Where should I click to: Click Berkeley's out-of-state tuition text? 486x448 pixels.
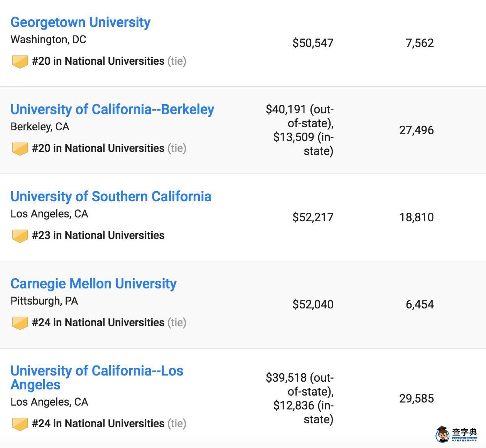coord(300,116)
